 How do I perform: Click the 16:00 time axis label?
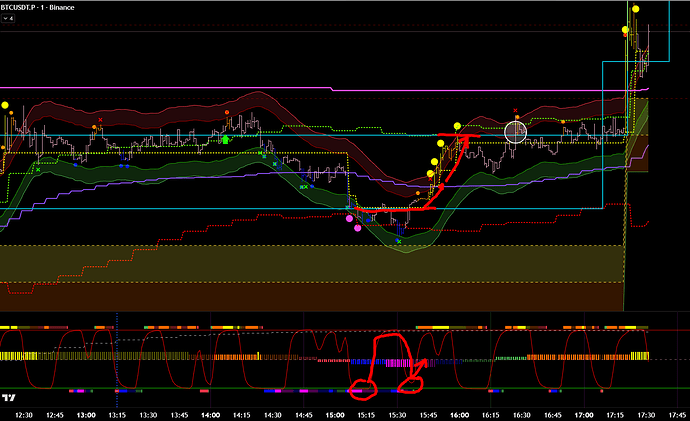coord(460,413)
